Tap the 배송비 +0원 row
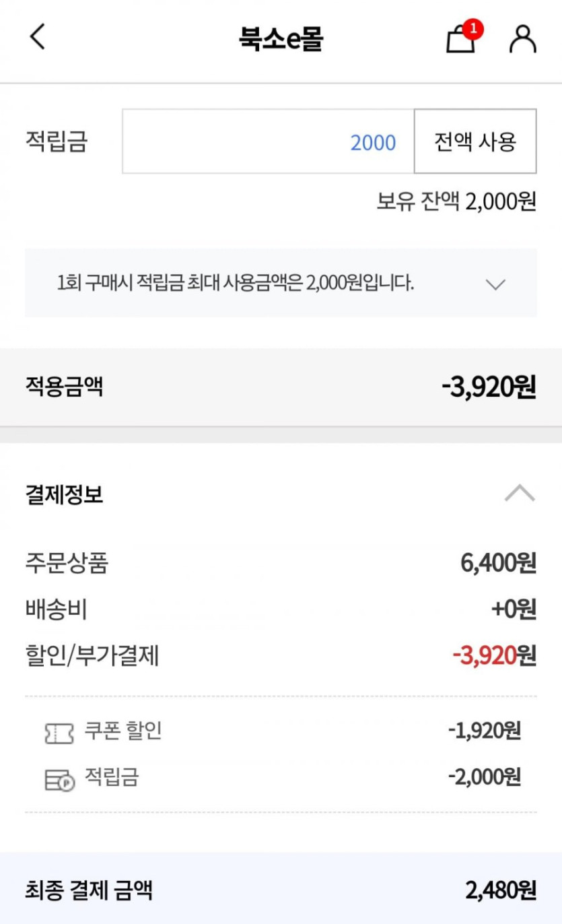The image size is (562, 924). (x=280, y=609)
